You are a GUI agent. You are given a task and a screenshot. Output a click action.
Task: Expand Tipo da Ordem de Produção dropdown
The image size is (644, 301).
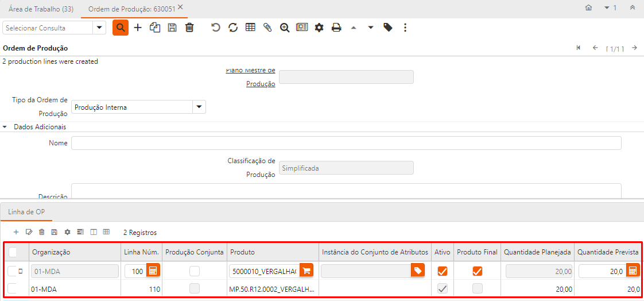pyautogui.click(x=199, y=107)
